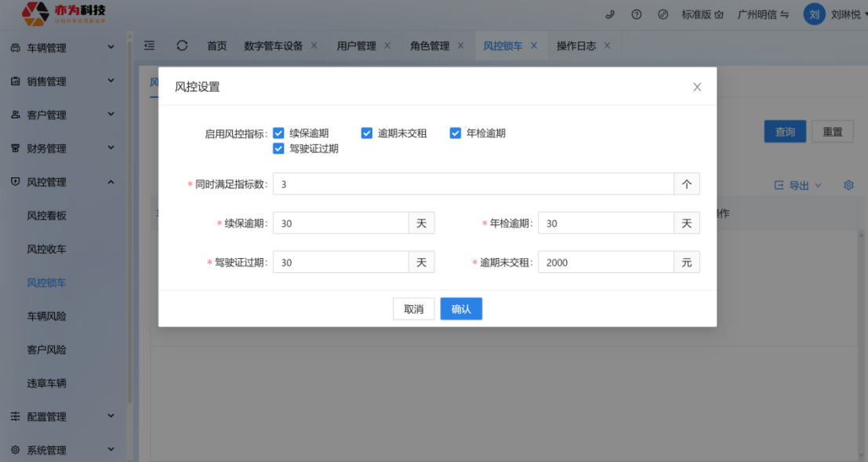Click the 刘 user avatar
This screenshot has height=462, width=868.
click(x=814, y=14)
